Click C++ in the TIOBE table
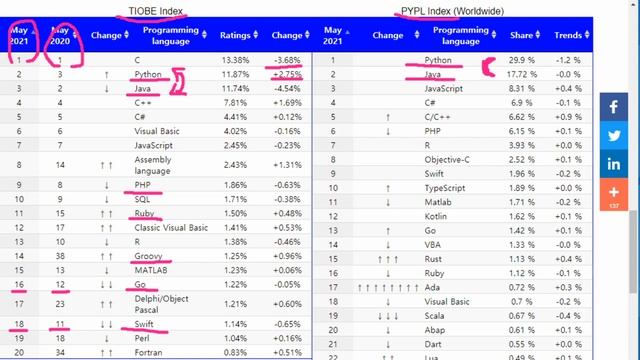The height and width of the screenshot is (360, 640). pos(143,103)
